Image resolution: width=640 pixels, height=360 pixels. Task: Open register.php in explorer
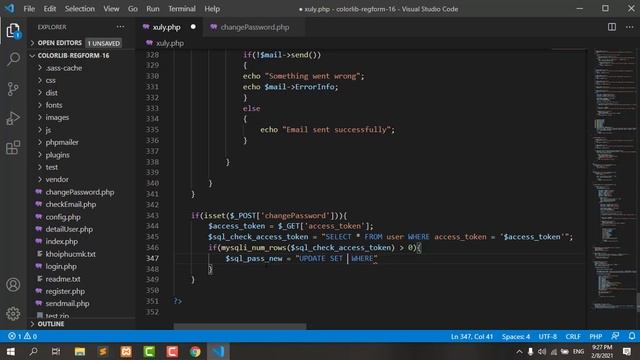coord(65,291)
